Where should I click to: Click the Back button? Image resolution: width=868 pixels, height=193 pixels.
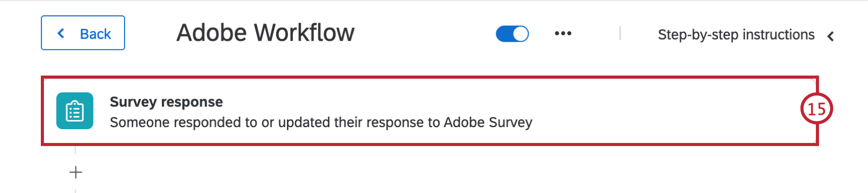point(83,33)
